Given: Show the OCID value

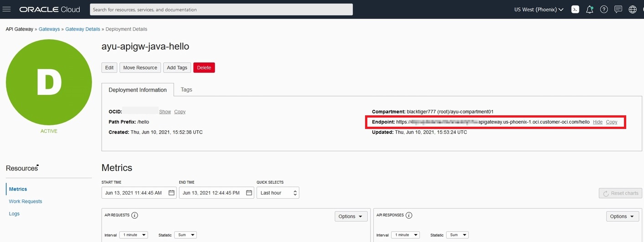Looking at the screenshot, I should point(165,112).
